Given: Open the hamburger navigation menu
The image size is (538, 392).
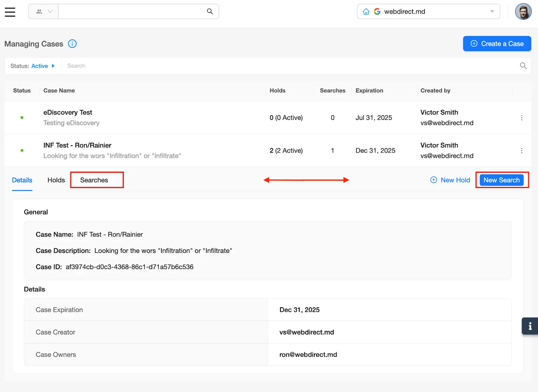Looking at the screenshot, I should [10, 11].
